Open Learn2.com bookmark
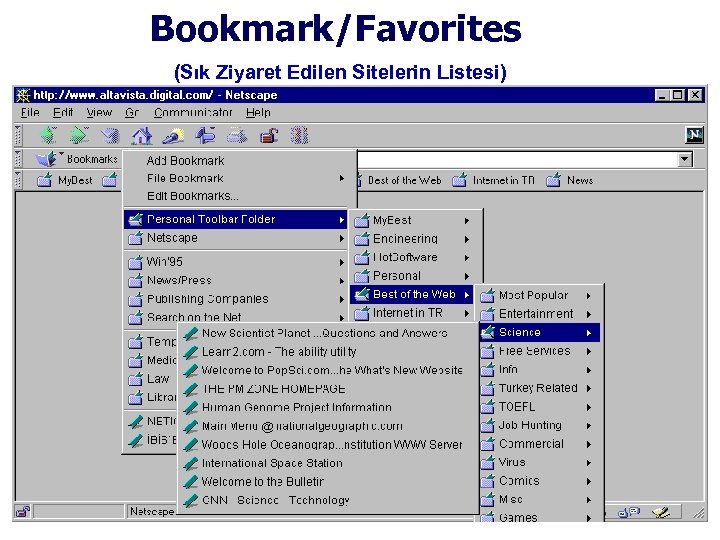Screen dimensions: 720x540 click(327, 352)
